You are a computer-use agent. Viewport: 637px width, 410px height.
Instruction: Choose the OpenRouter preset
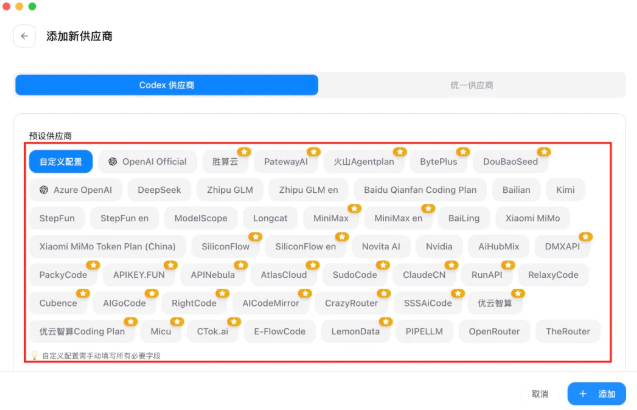coord(494,332)
